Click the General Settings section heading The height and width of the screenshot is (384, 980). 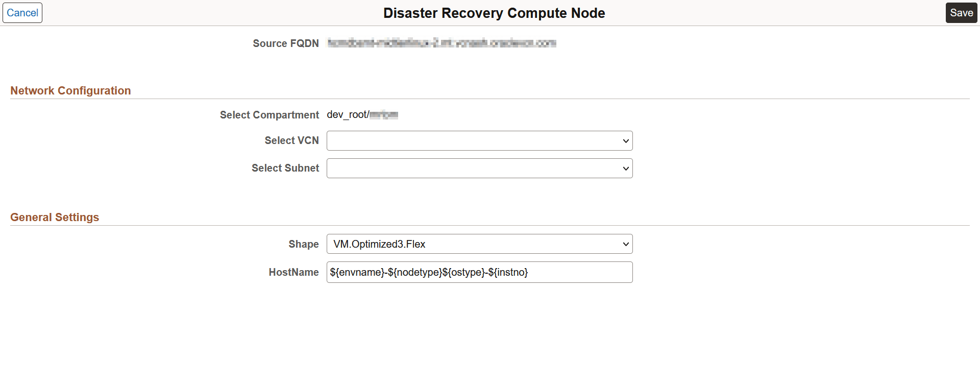(55, 217)
